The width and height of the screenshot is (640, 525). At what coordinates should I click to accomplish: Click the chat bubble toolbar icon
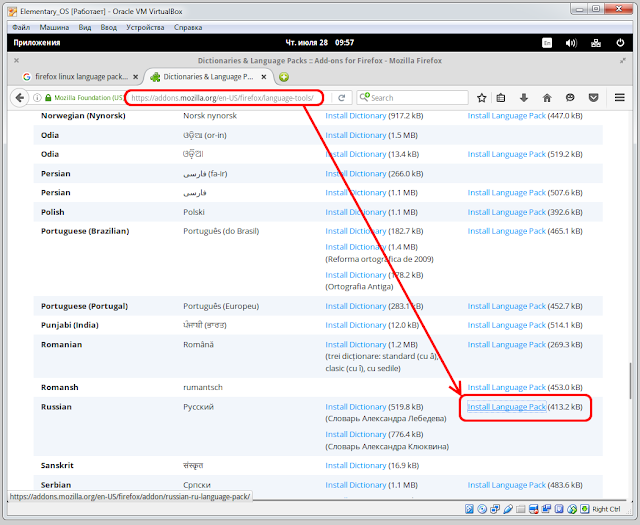tap(570, 98)
